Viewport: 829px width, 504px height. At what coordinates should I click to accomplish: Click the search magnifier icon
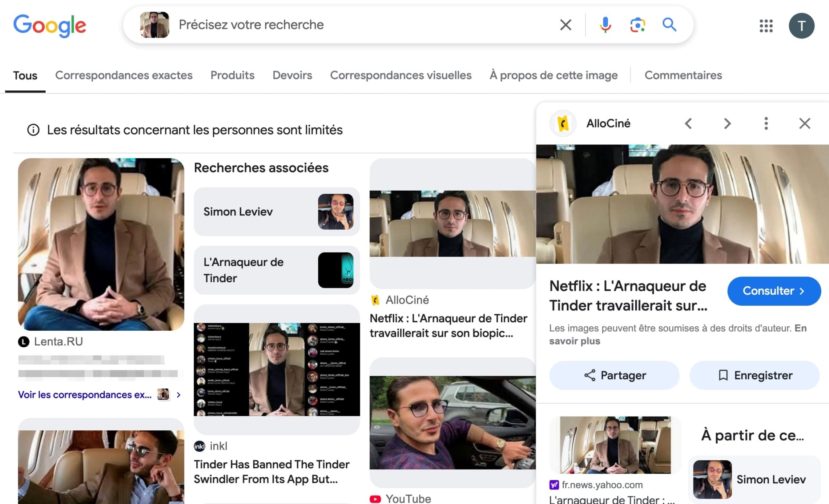[x=670, y=25]
